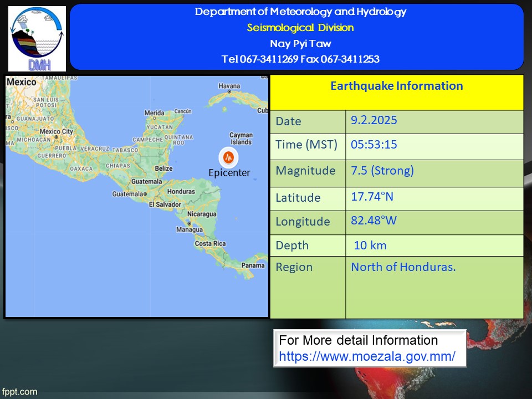The image size is (532, 399).
Task: Click the DMH logo image
Action: point(37,39)
